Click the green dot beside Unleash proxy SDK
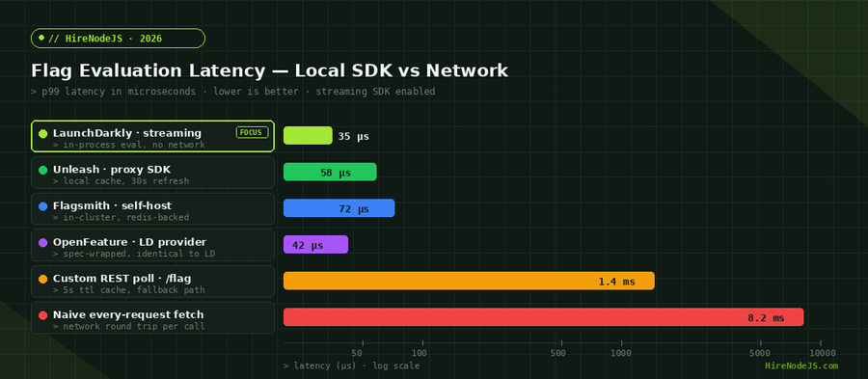The width and height of the screenshot is (868, 379). pyautogui.click(x=43, y=170)
